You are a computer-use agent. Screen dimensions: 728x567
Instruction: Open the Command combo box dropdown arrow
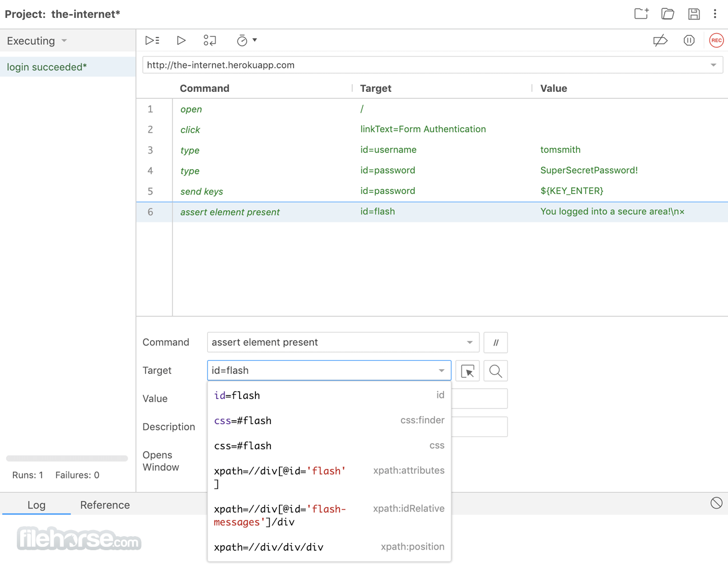(x=469, y=342)
